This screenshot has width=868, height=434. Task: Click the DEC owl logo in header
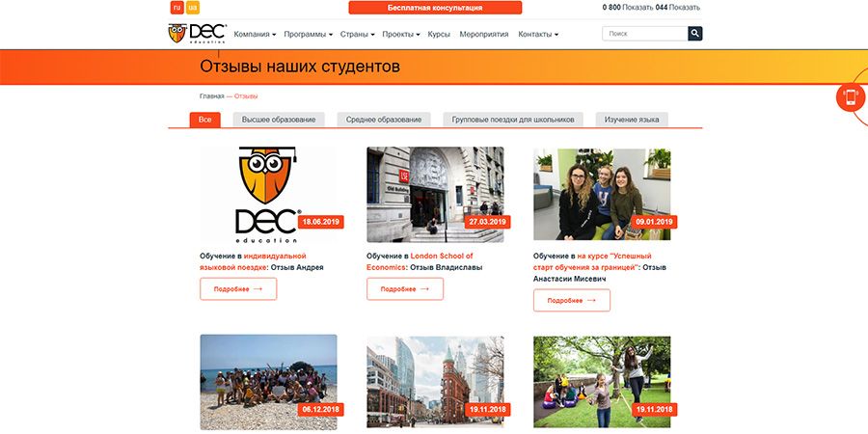[198, 34]
